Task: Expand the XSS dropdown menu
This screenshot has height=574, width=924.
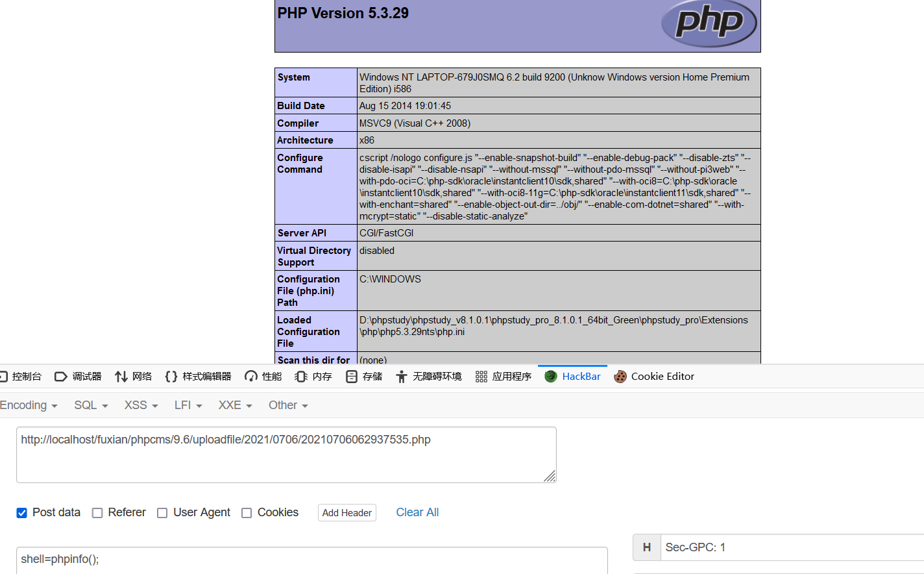Action: 141,405
